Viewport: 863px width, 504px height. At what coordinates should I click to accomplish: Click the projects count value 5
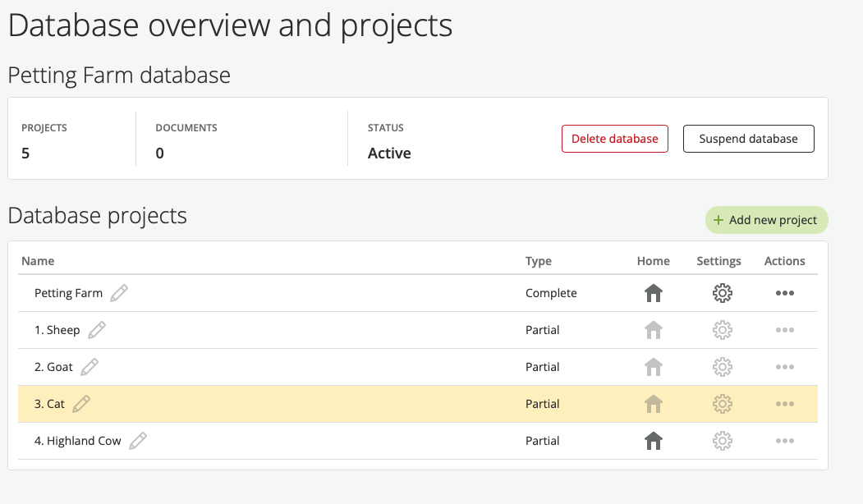[25, 153]
